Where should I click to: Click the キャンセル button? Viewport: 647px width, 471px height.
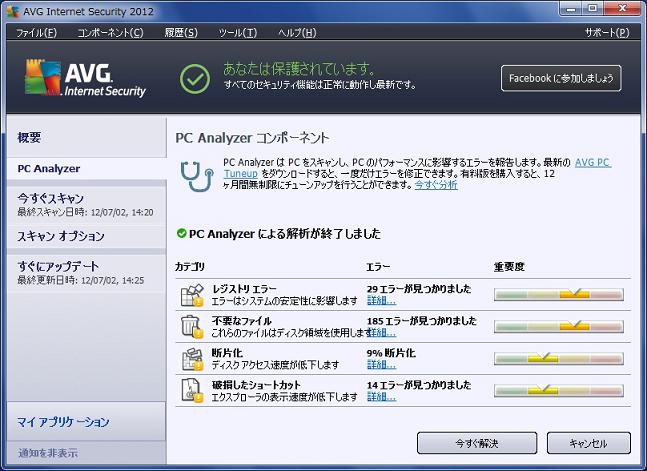click(589, 443)
